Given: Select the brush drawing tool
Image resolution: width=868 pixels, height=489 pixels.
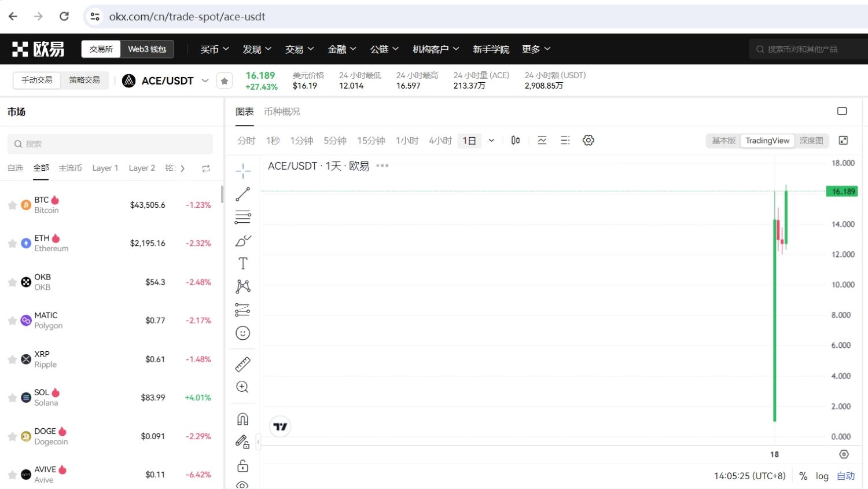Looking at the screenshot, I should [x=243, y=241].
